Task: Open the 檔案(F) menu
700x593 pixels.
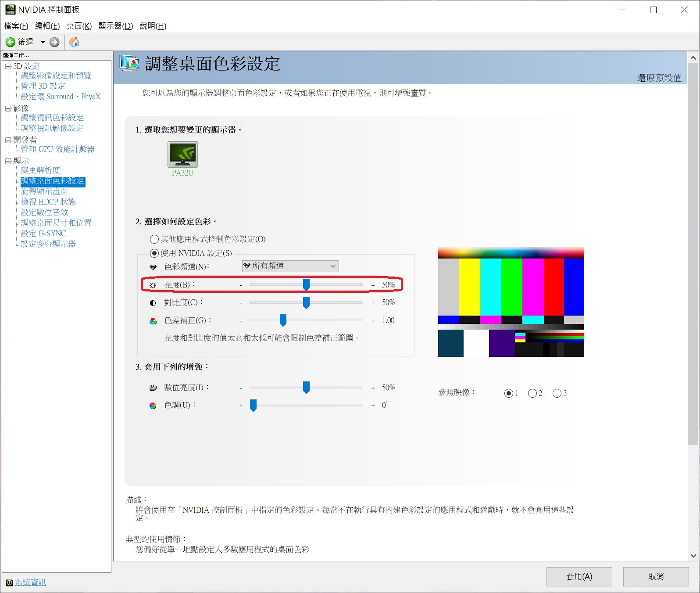Action: (16, 26)
